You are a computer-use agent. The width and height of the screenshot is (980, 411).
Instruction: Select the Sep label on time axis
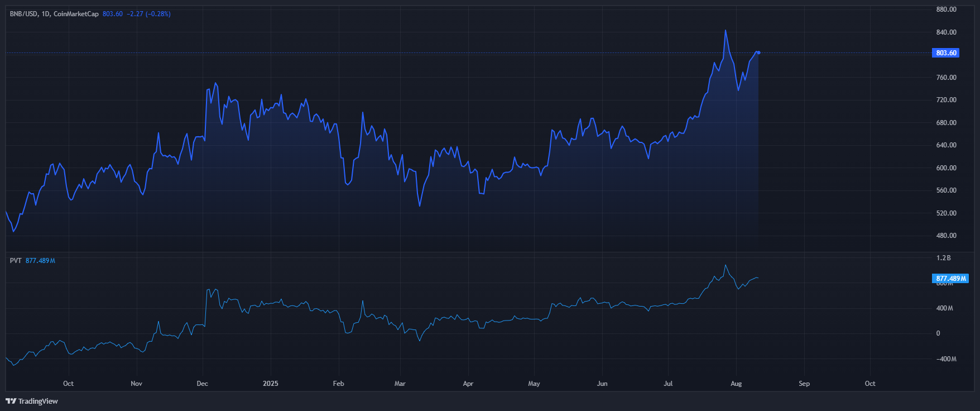[804, 384]
